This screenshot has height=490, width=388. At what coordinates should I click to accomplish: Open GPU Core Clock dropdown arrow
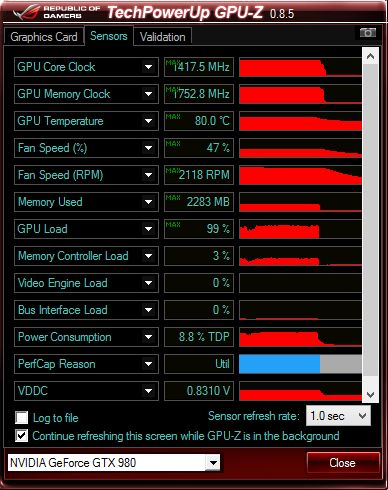click(148, 67)
